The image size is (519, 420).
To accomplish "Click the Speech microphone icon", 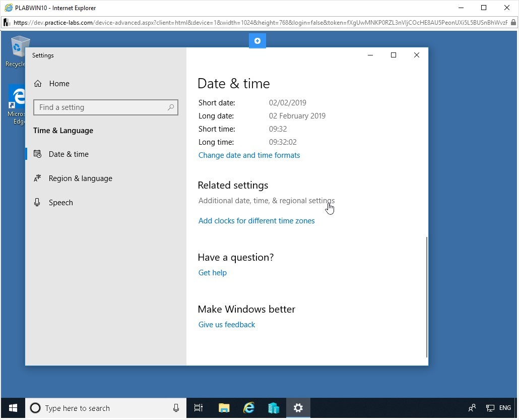I will pos(37,202).
